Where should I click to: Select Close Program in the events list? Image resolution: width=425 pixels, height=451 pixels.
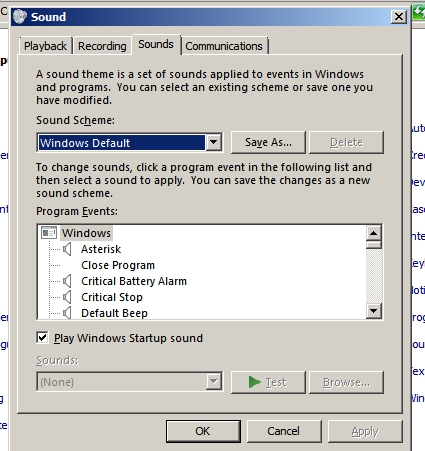pyautogui.click(x=118, y=265)
